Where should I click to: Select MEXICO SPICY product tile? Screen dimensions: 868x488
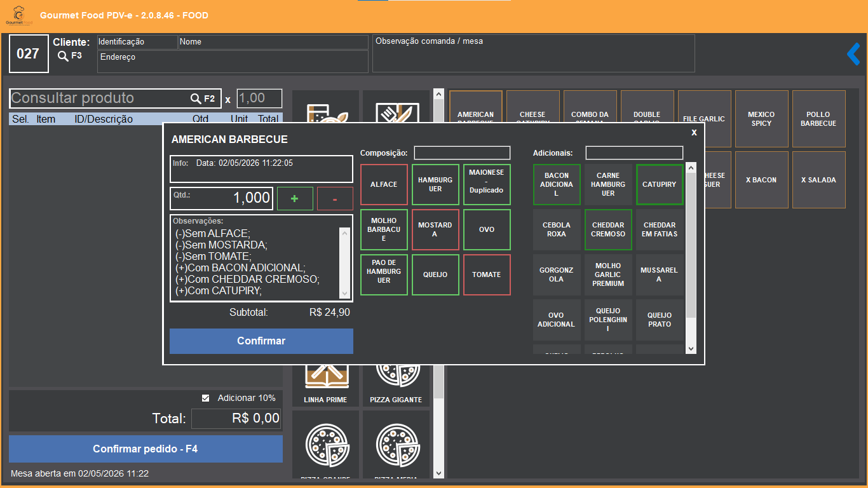761,119
